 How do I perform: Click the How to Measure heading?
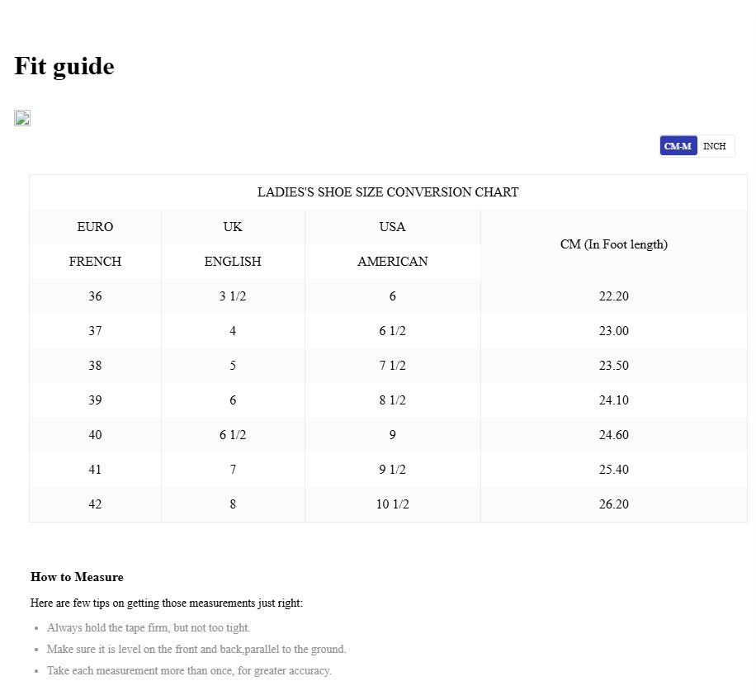pos(77,577)
